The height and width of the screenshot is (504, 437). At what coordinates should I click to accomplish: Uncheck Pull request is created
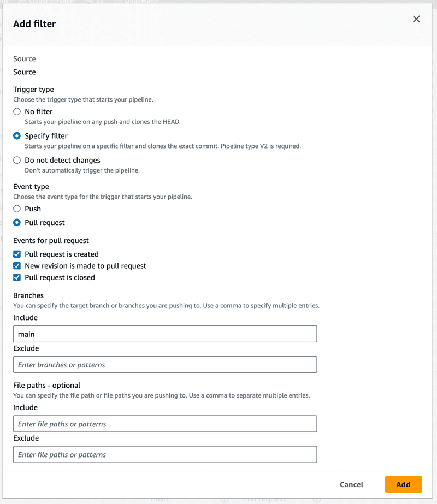[16, 254]
